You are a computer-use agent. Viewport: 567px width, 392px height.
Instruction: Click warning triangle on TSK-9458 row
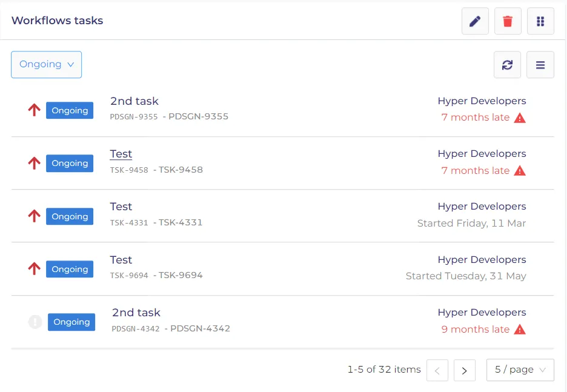(x=520, y=171)
